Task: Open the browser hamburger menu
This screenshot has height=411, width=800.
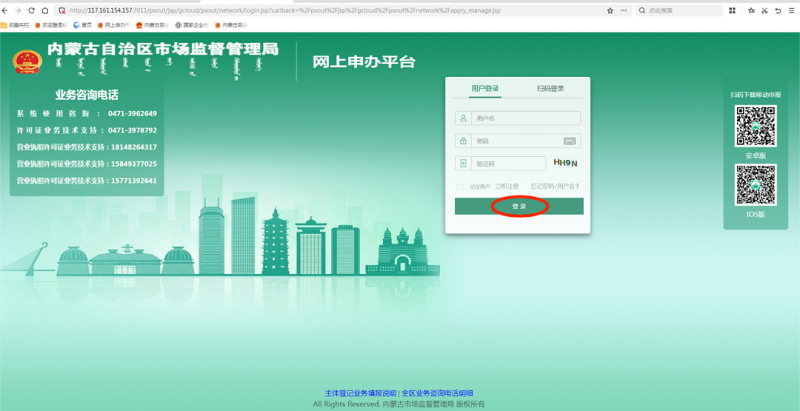Action: [791, 10]
